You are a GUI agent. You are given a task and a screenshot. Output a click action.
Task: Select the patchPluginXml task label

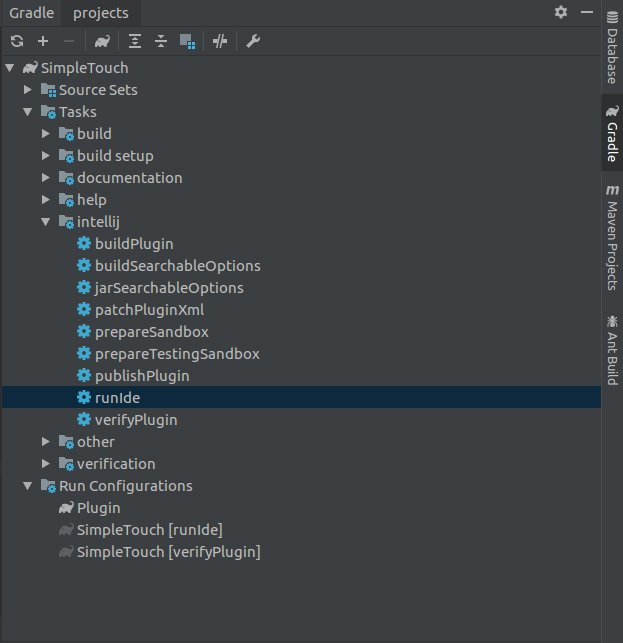pos(149,310)
